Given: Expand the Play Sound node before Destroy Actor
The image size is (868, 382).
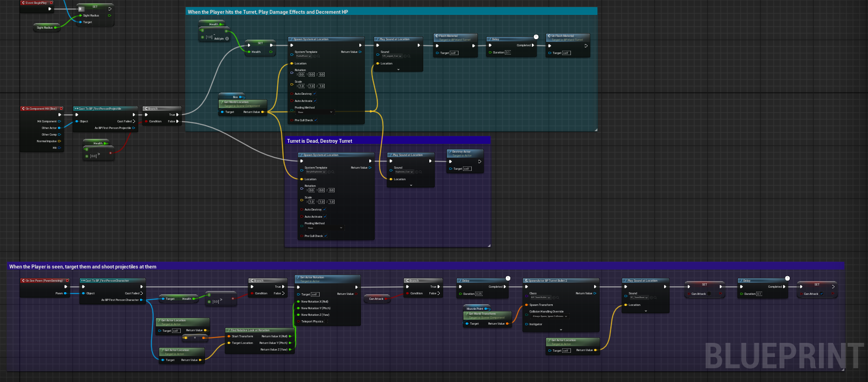Looking at the screenshot, I should [x=411, y=185].
